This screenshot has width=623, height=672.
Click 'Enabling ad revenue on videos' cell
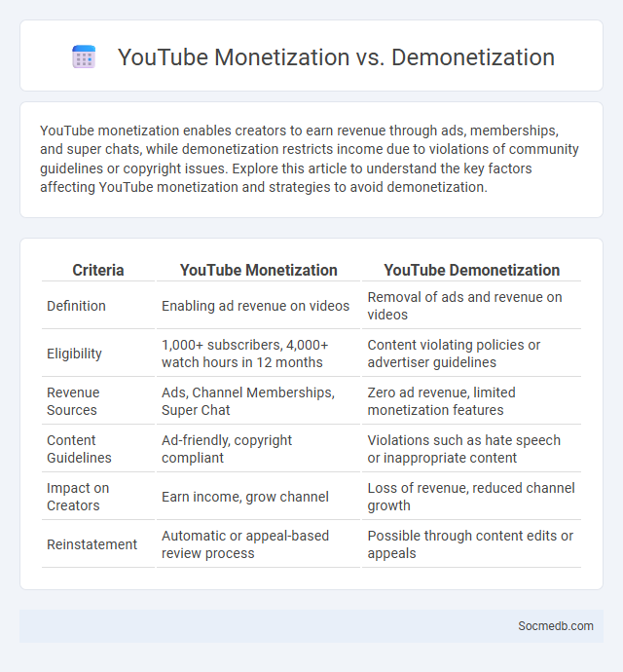point(258,306)
